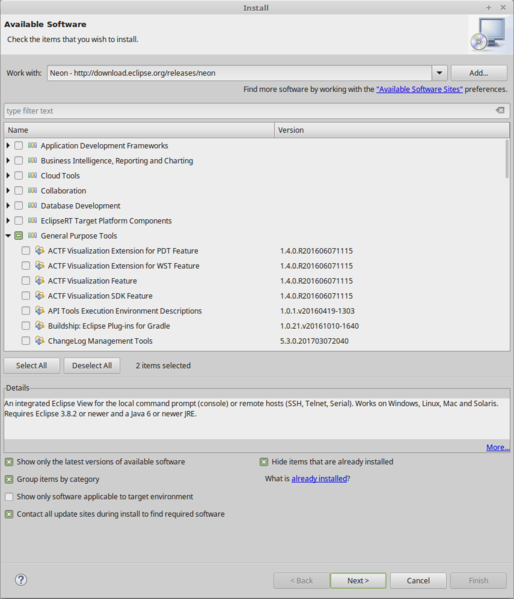
Task: Click the software list vertical scrollbar
Action: pyautogui.click(x=507, y=159)
